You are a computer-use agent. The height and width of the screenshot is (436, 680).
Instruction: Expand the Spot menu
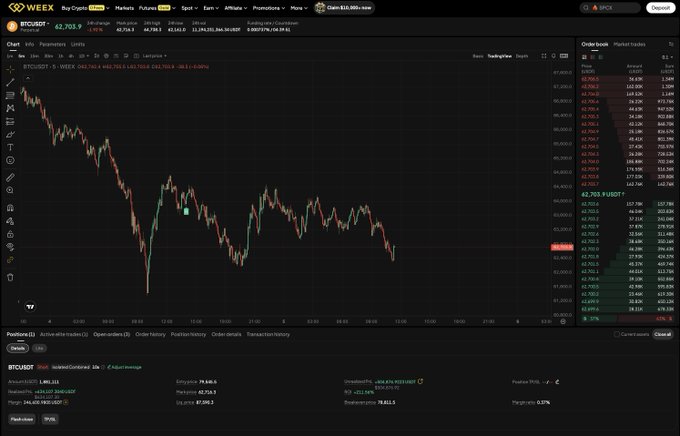coord(190,8)
